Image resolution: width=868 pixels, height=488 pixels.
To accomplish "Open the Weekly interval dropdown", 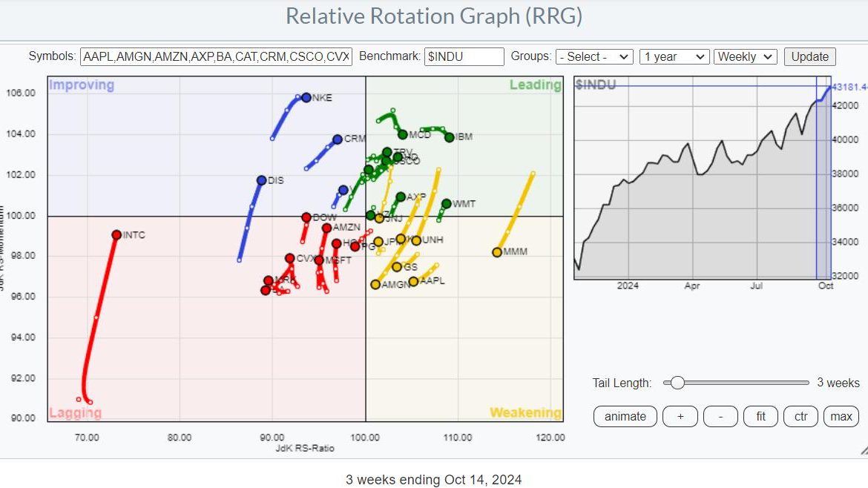I will [x=745, y=56].
